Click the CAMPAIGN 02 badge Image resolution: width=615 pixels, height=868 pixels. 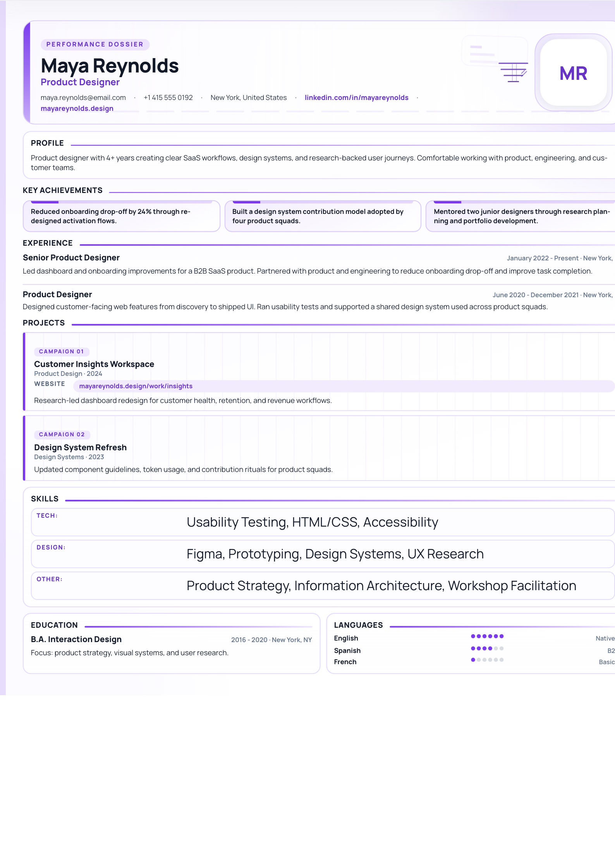62,434
